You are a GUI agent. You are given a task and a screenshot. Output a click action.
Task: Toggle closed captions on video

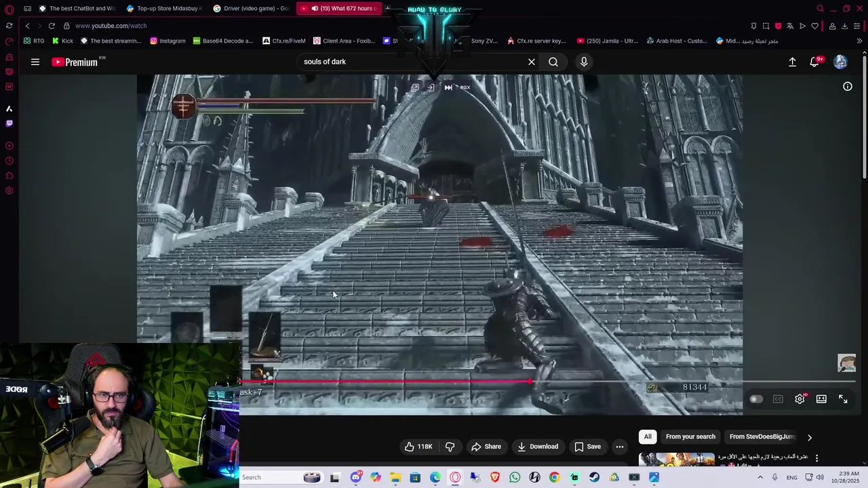tap(778, 399)
